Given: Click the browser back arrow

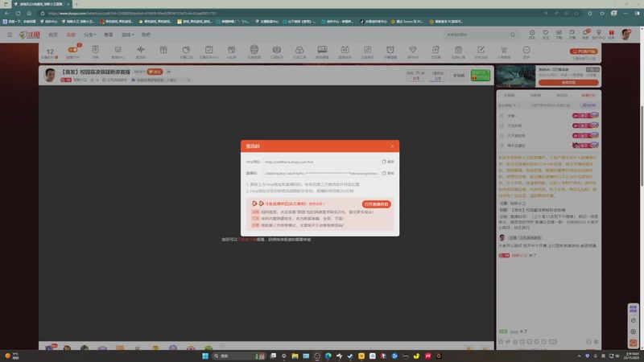Looking at the screenshot, I should click(x=7, y=13).
